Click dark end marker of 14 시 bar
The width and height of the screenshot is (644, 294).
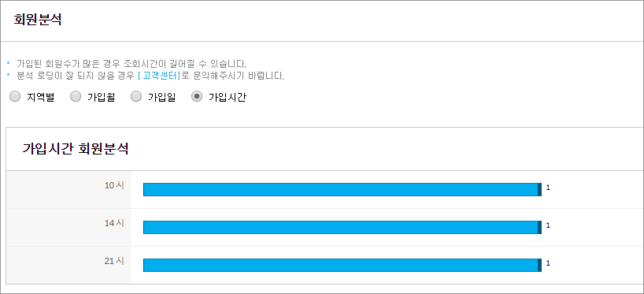539,227
